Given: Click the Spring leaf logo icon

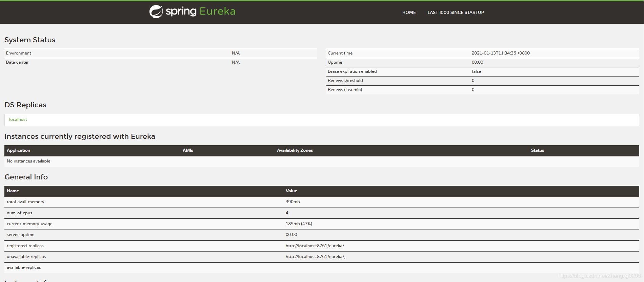Looking at the screenshot, I should click(156, 12).
